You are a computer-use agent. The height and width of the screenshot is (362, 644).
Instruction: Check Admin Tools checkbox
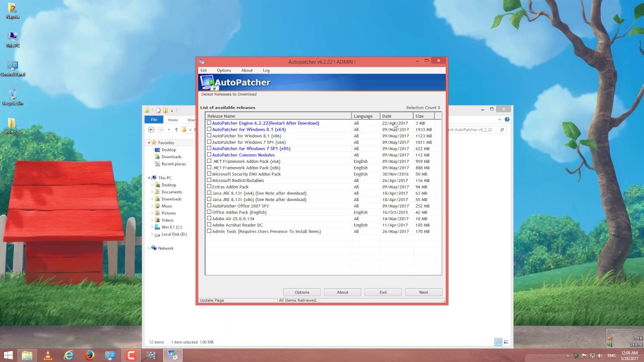(209, 231)
